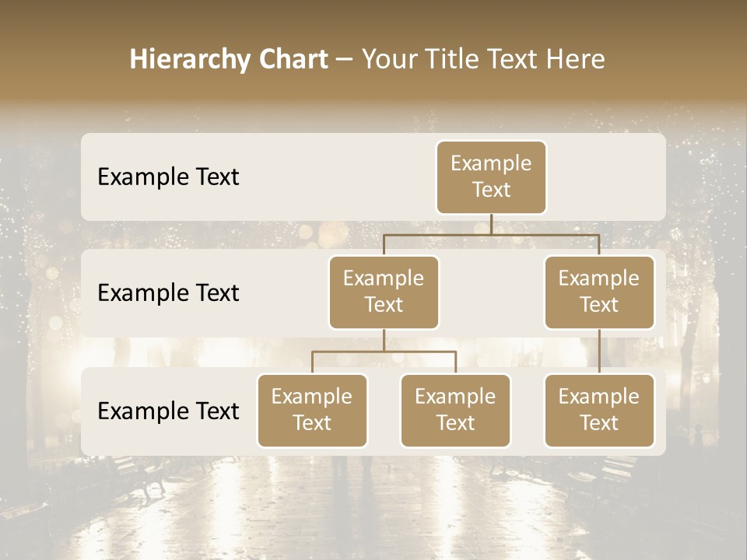Select the bottom-middle third-level Example Text box
The height and width of the screenshot is (560, 747).
(x=455, y=410)
